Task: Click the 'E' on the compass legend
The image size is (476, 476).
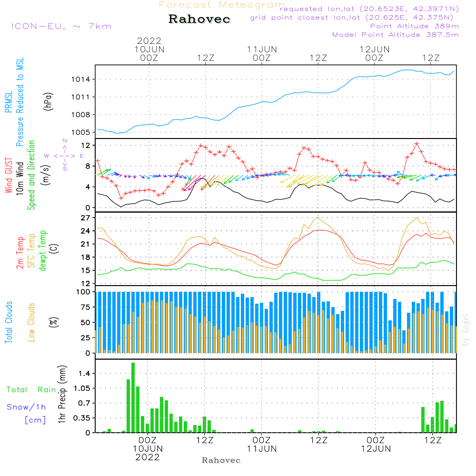Action: [82, 156]
